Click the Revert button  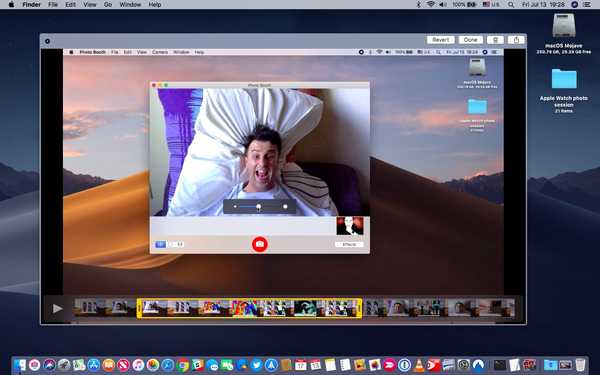click(x=440, y=40)
